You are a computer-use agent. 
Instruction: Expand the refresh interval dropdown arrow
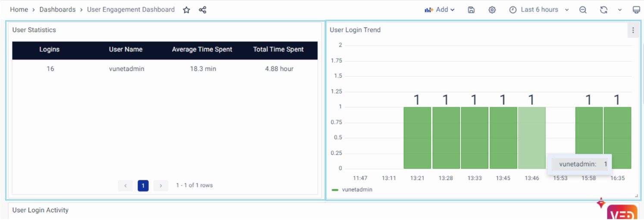pyautogui.click(x=620, y=10)
